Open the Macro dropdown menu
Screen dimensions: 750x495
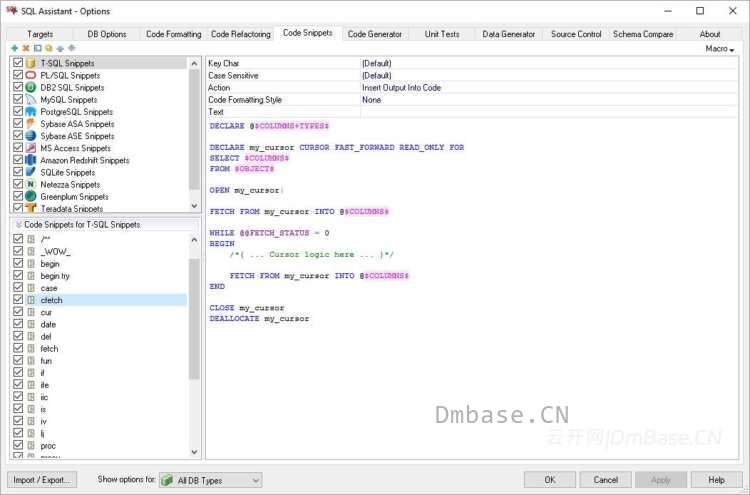pyautogui.click(x=720, y=49)
